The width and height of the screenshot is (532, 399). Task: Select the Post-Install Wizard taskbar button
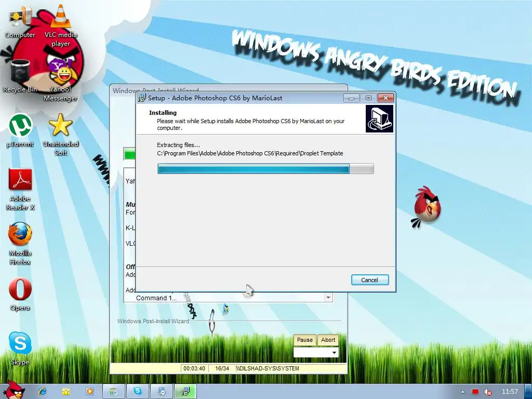coord(162,391)
